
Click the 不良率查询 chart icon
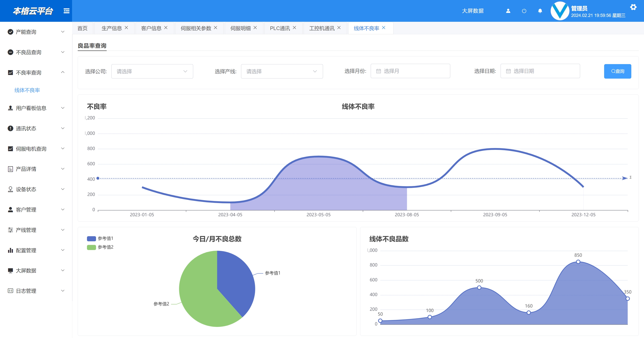[x=10, y=72]
